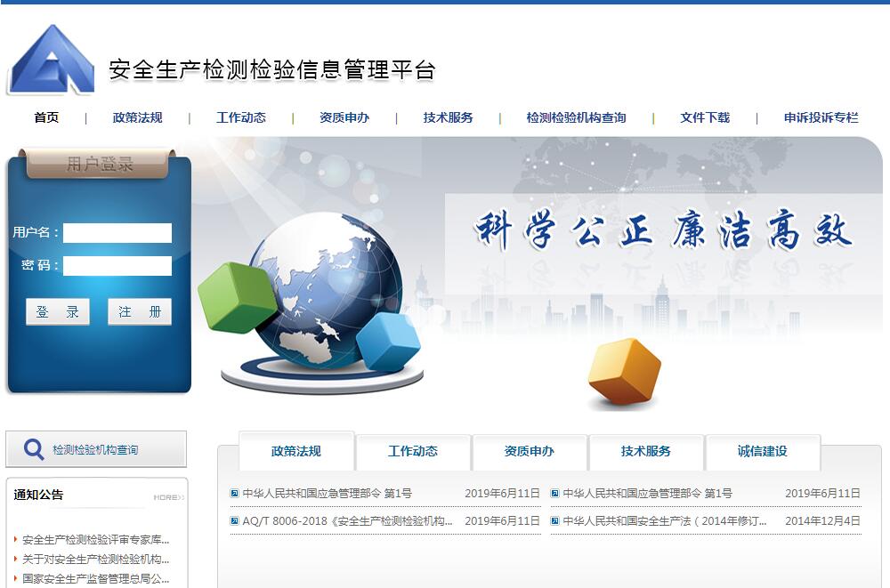Switch to the 诚信建设 tab

click(x=762, y=451)
